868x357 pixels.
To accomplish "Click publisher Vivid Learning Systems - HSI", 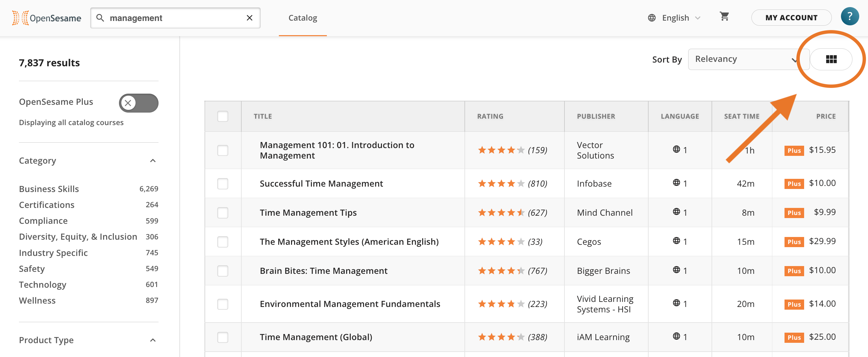I will [x=605, y=304].
